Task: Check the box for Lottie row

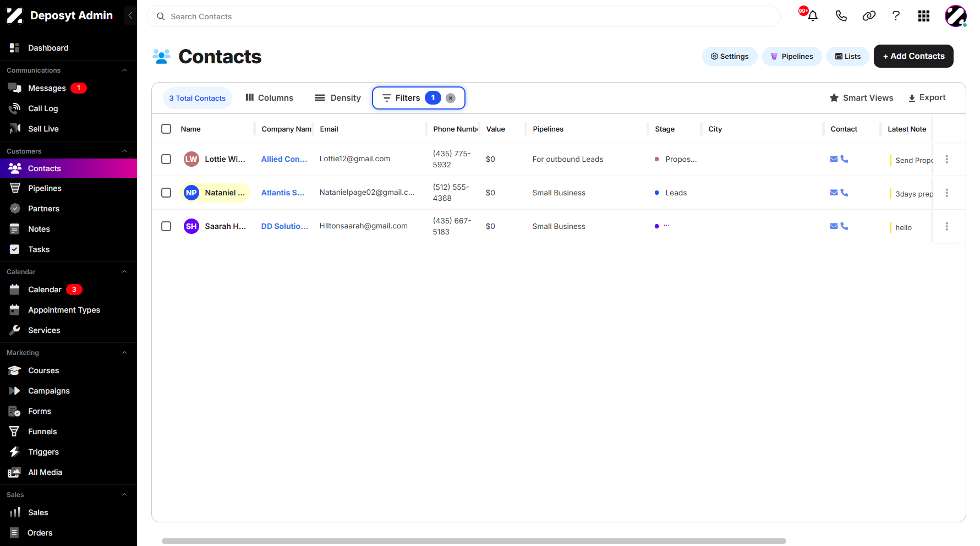Action: click(166, 159)
